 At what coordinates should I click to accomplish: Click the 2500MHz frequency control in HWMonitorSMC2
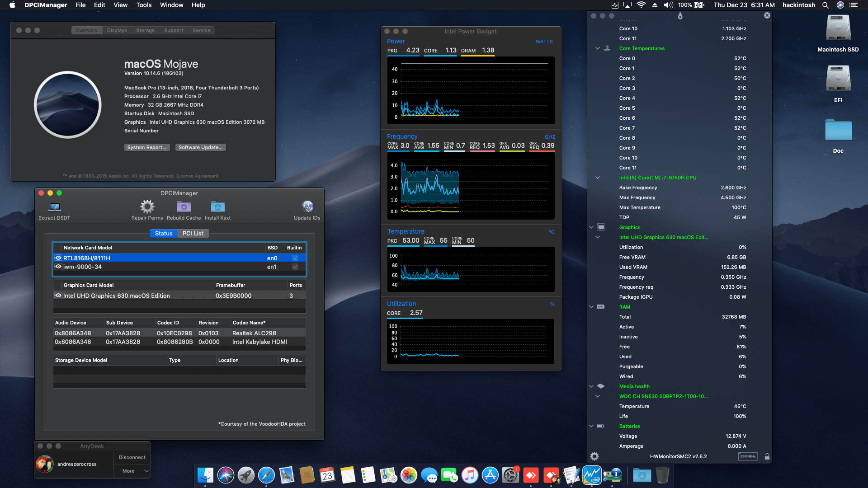[x=748, y=456]
